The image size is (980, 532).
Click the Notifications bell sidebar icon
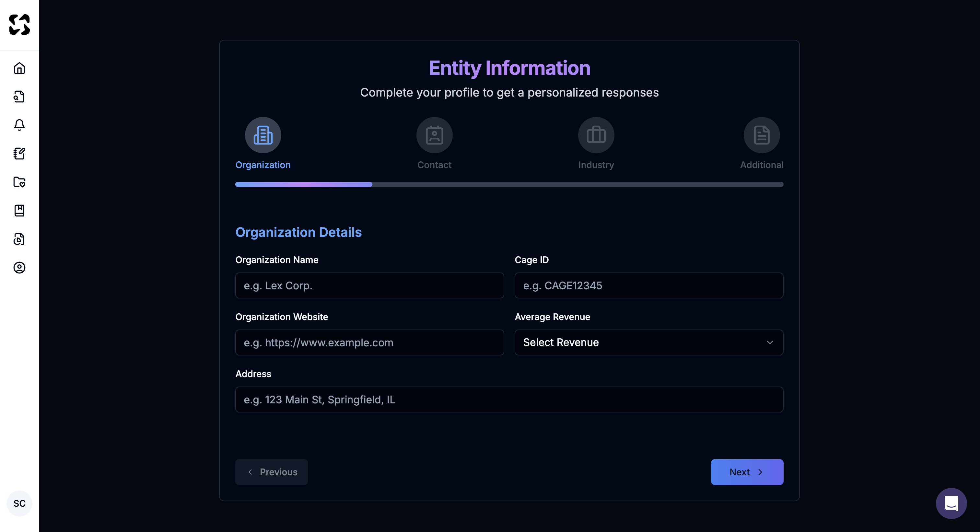[20, 125]
